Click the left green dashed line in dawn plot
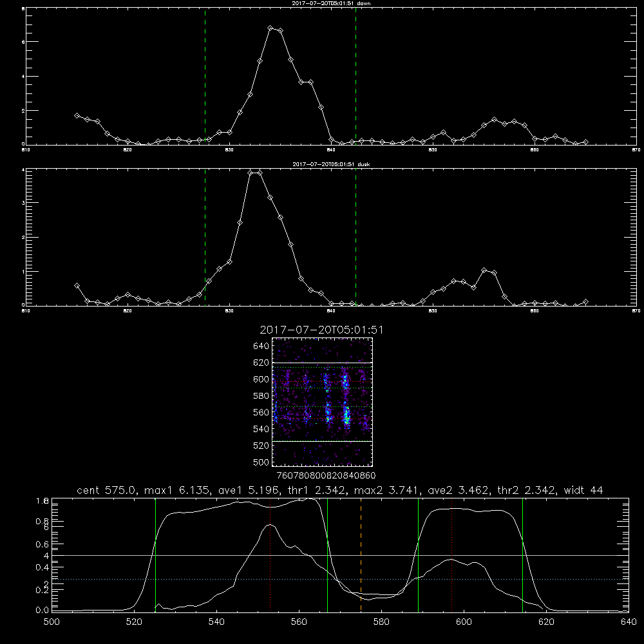644x644 pixels. [x=205, y=76]
